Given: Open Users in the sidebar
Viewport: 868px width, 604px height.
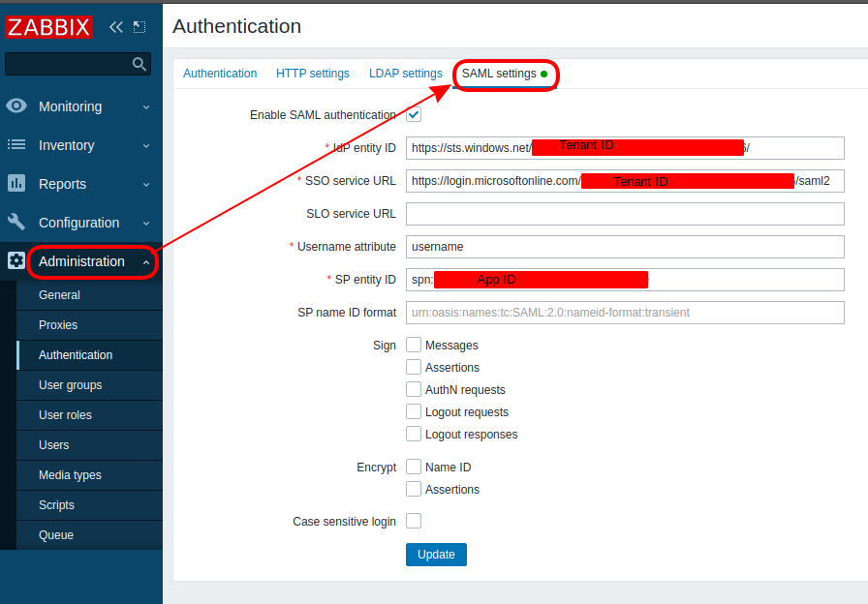Looking at the screenshot, I should tap(89, 445).
